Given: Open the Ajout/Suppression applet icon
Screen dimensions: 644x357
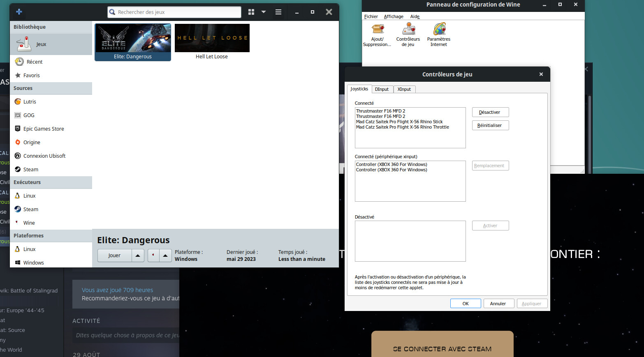Looking at the screenshot, I should [x=377, y=35].
